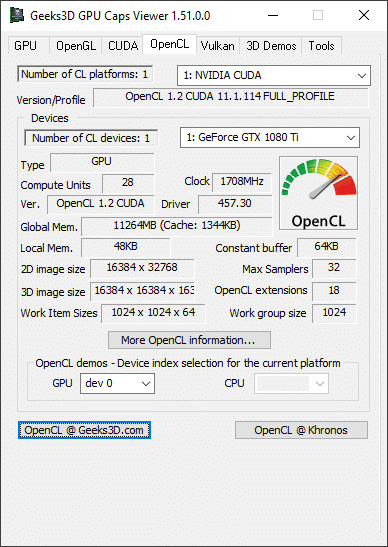The width and height of the screenshot is (388, 547).
Task: Click the OpenCL gauge logo image
Action: [318, 193]
